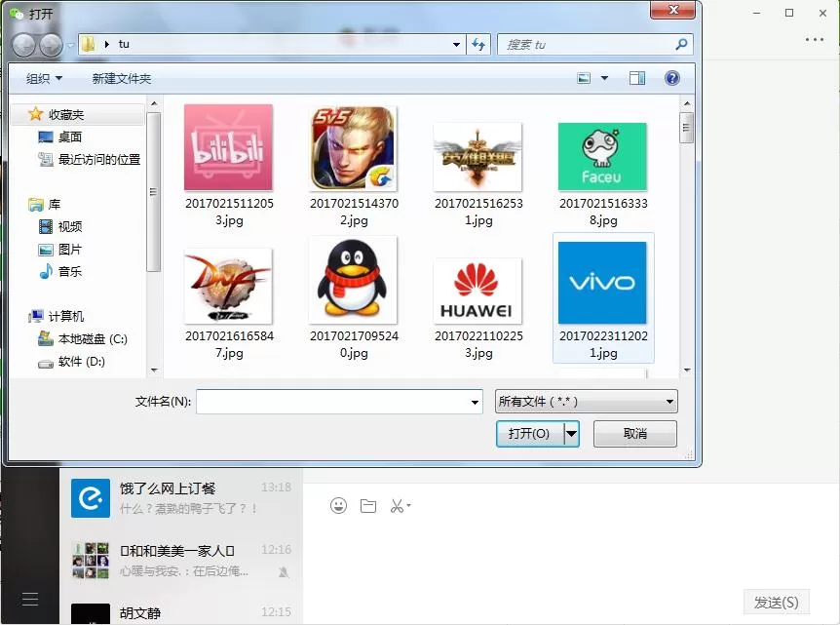Image resolution: width=840 pixels, height=625 pixels.
Task: Open the WeChat chat more options ellipsis
Action: (x=814, y=39)
